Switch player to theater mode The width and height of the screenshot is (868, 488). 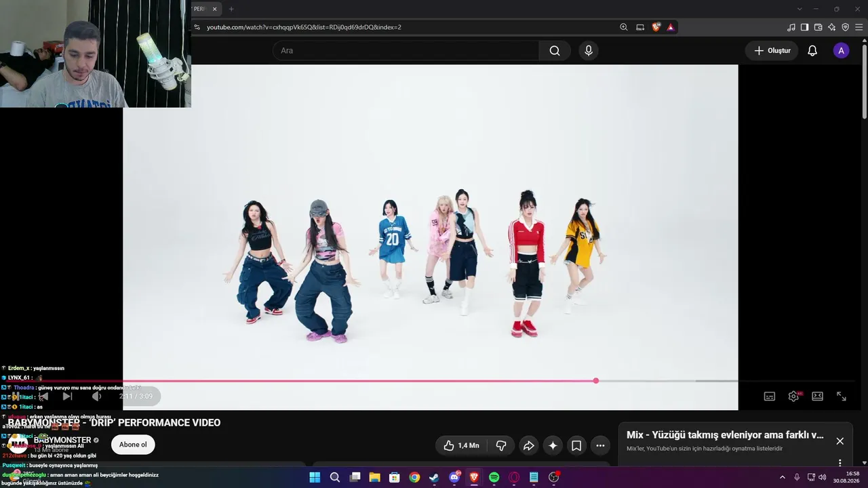tap(817, 396)
